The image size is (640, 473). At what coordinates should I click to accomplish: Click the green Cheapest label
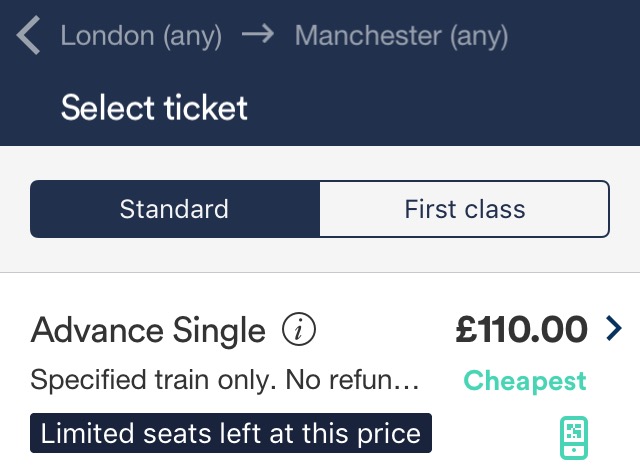point(524,381)
